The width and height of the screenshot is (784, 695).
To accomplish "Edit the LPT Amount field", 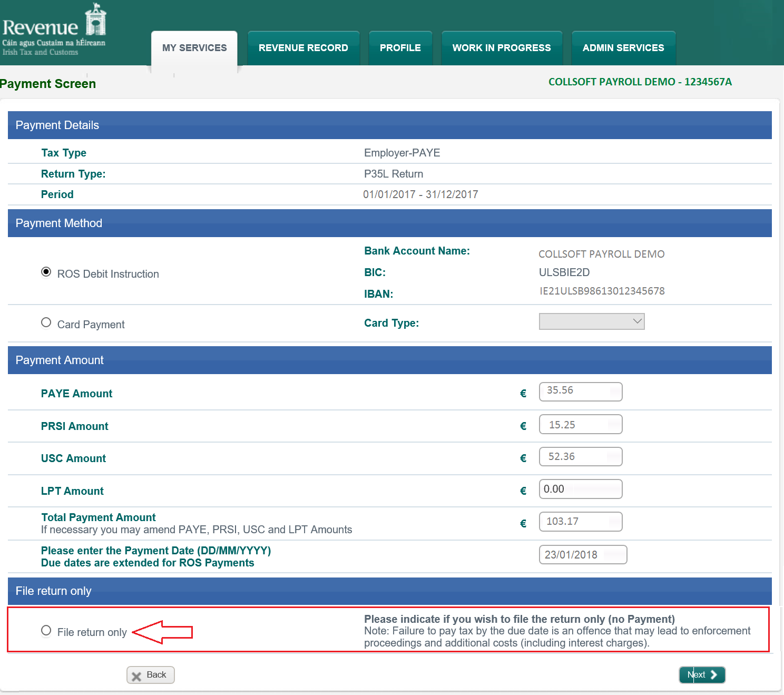I will pyautogui.click(x=580, y=489).
